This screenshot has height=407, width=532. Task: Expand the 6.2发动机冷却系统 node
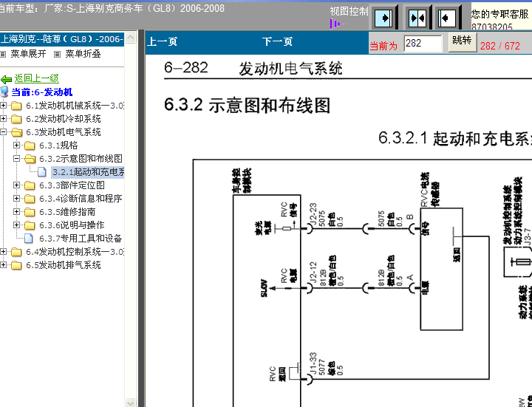pos(4,119)
